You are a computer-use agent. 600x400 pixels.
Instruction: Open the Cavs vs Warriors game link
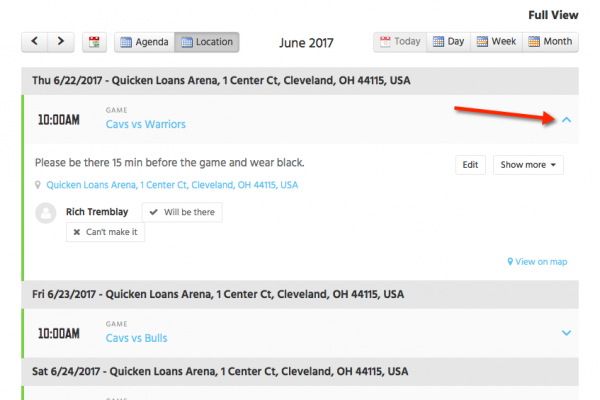[x=146, y=124]
